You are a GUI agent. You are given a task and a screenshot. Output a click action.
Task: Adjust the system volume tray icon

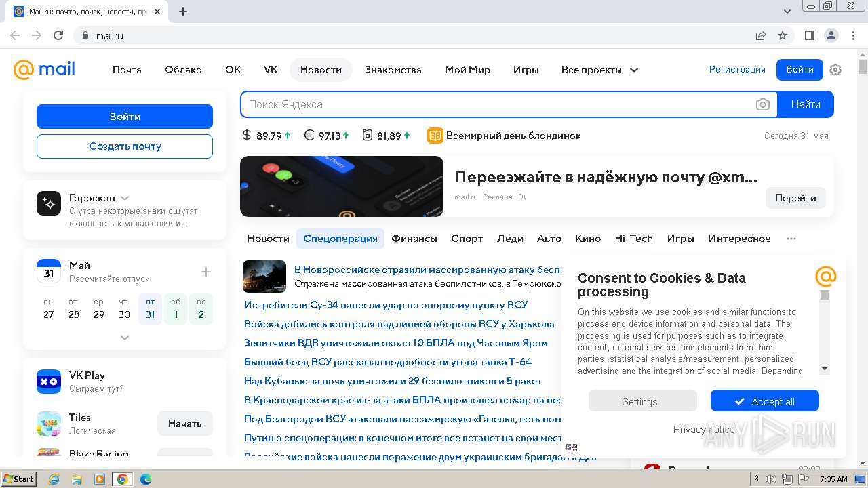coord(771,479)
